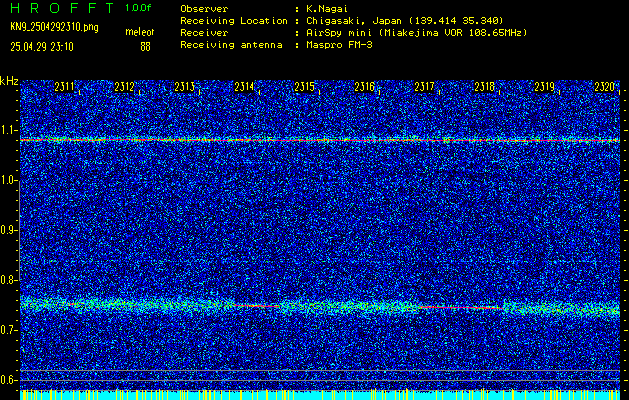
Task: Click the 2319 time marker
Action: coord(545,87)
